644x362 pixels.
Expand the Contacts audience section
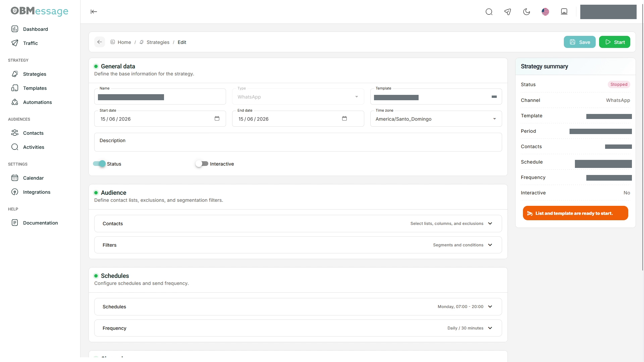[x=298, y=224]
